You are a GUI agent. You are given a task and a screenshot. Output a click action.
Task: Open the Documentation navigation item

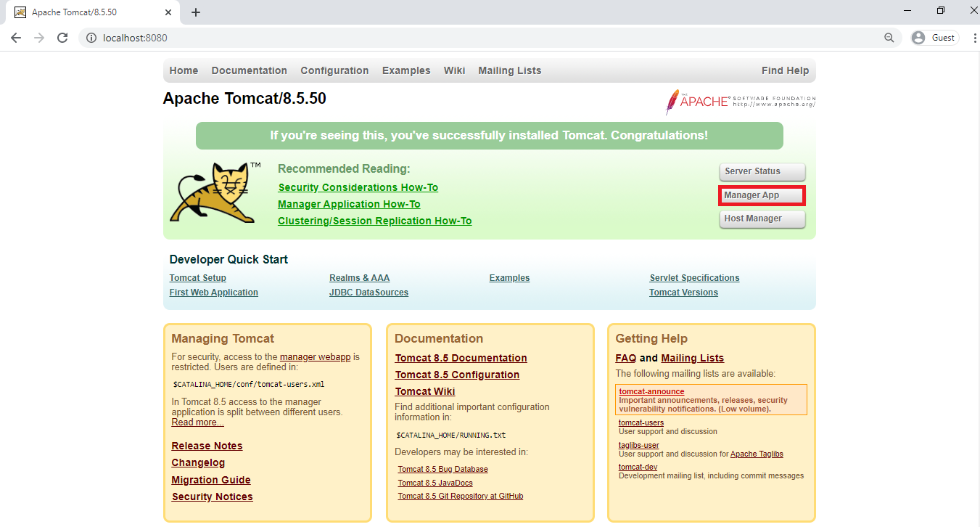click(249, 70)
